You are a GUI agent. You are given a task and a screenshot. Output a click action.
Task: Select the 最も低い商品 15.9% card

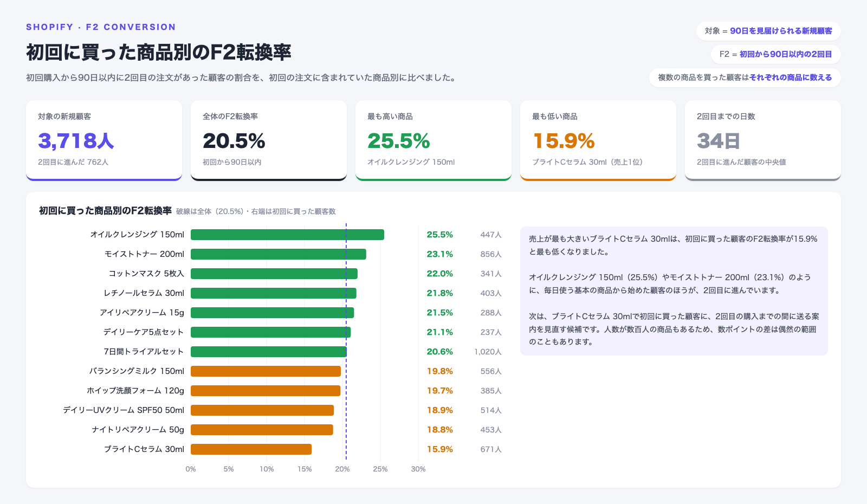[598, 140]
